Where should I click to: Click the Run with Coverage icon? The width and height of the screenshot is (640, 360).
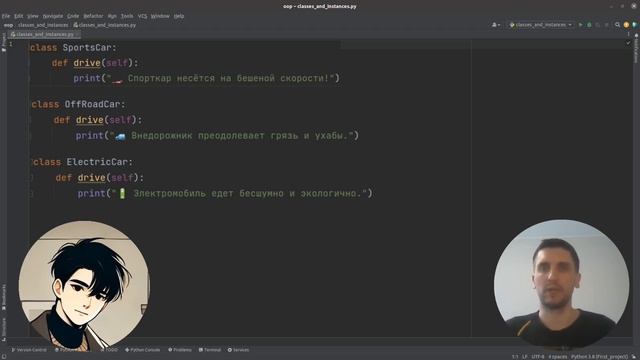click(x=598, y=25)
